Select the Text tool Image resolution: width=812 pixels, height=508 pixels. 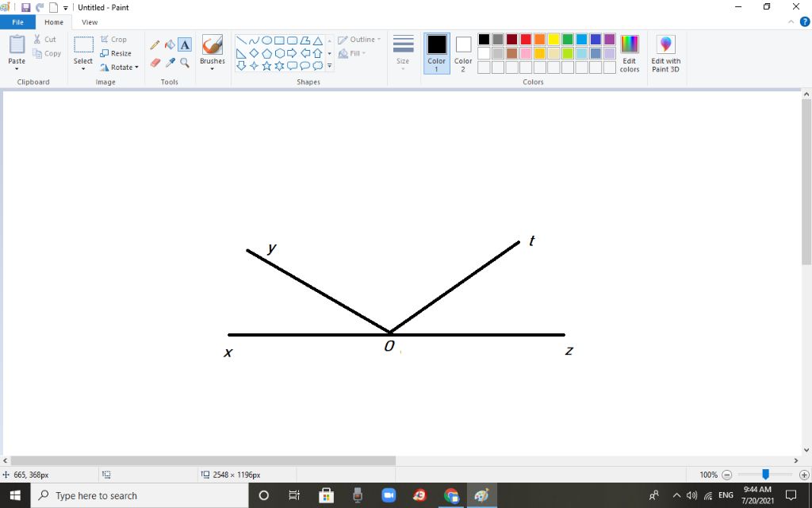click(x=185, y=45)
